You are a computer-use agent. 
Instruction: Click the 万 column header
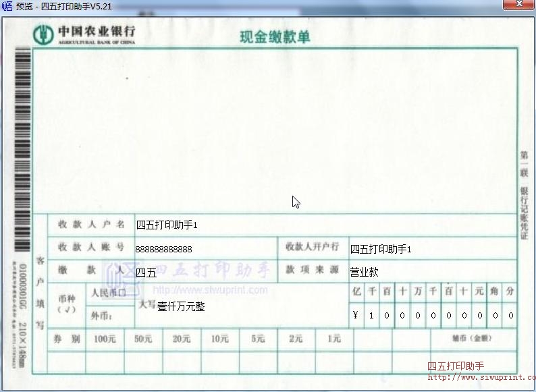click(x=418, y=291)
